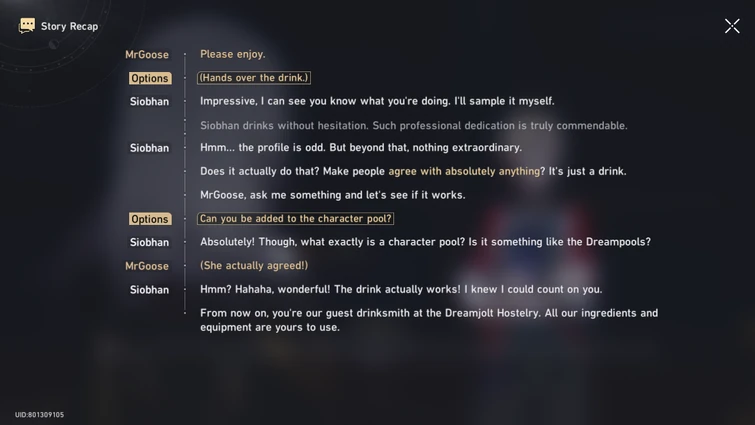Select the "(Hands over the drink.)" option
Viewport: 755px width, 425px height.
[253, 78]
